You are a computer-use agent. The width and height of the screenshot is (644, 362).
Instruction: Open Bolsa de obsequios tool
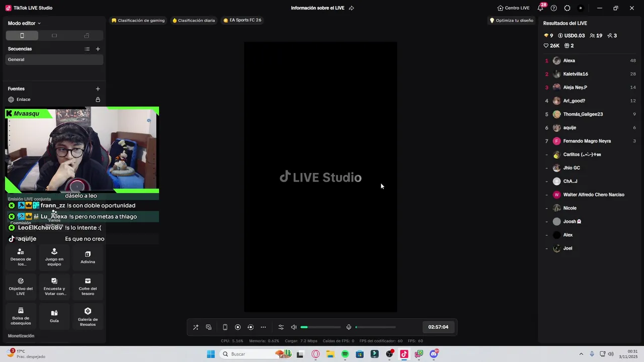(x=21, y=316)
